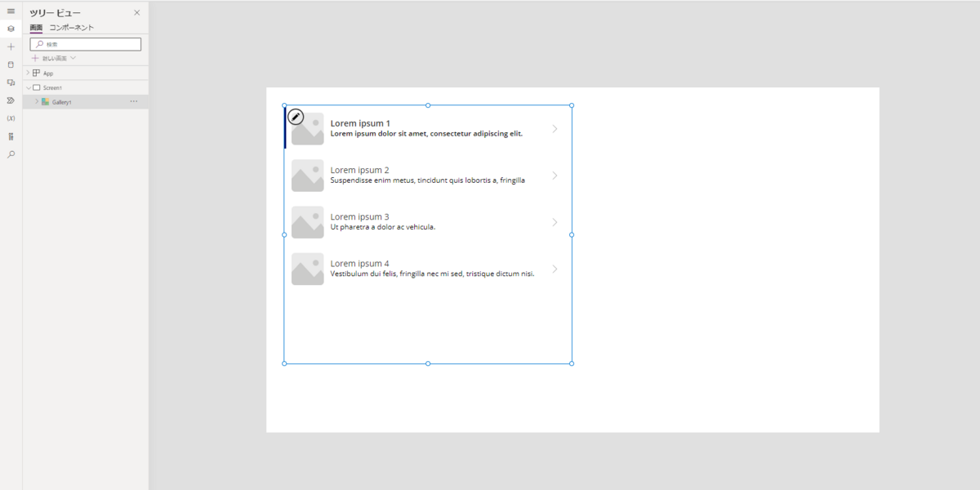Open the Data cylinder icon
980x490 pixels.
[11, 65]
